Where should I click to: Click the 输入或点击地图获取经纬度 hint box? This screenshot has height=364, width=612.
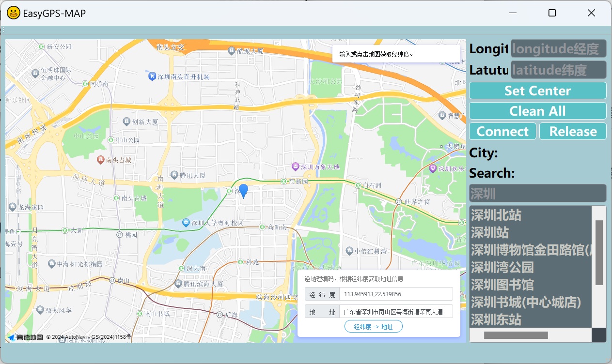point(396,54)
